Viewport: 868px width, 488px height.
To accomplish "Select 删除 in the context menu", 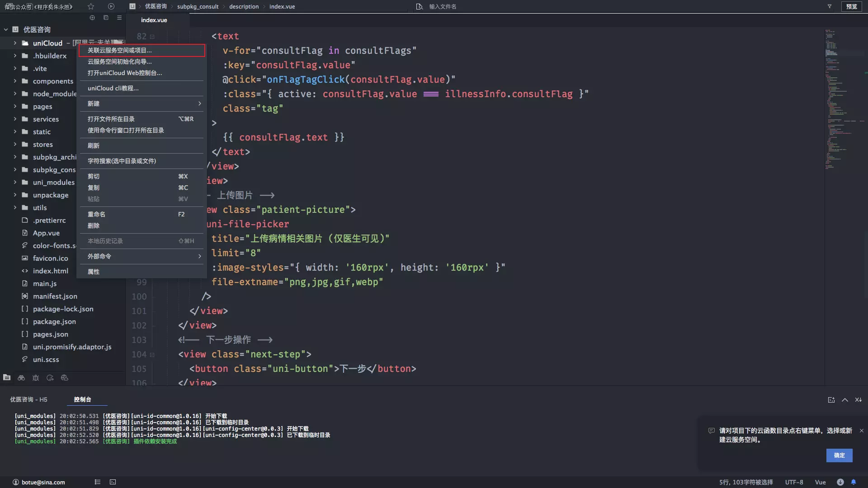I will coord(142,225).
